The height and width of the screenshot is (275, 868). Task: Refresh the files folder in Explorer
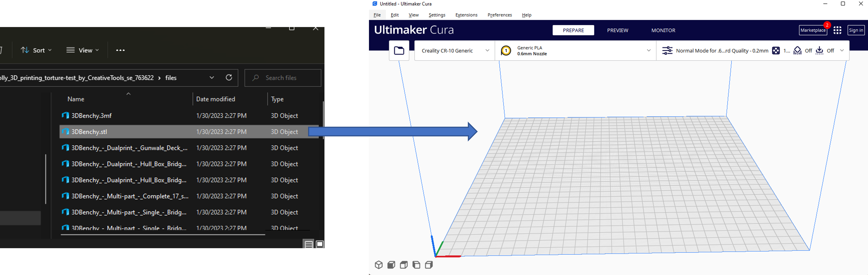229,77
